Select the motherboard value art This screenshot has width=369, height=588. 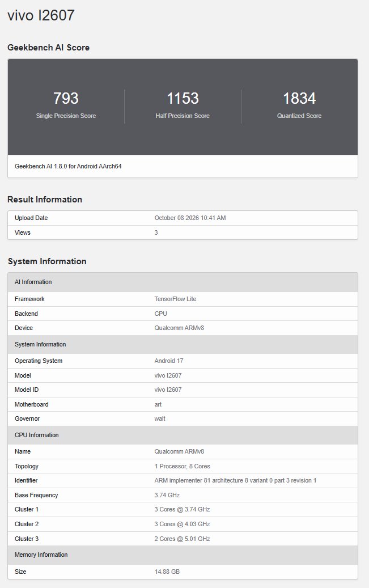[x=158, y=404]
